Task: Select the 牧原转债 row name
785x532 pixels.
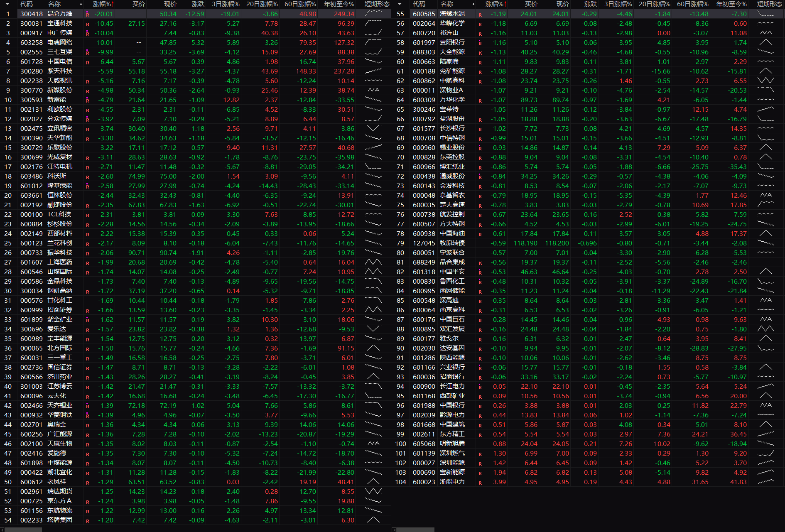Action: (452, 243)
